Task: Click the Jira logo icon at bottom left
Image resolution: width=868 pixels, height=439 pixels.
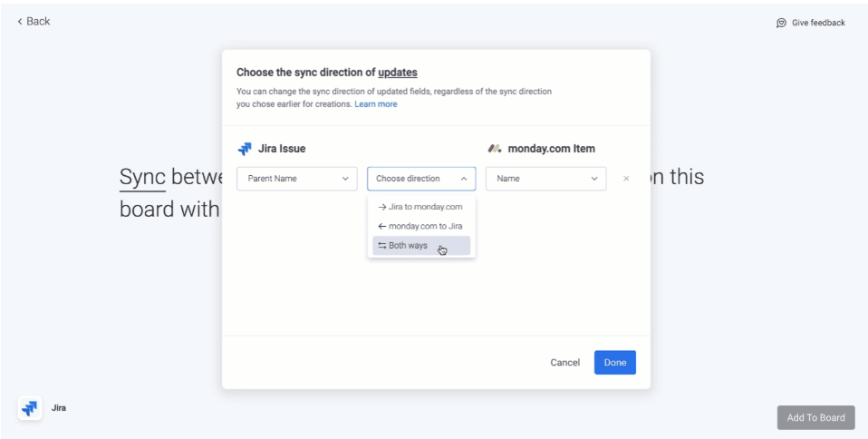Action: point(30,408)
